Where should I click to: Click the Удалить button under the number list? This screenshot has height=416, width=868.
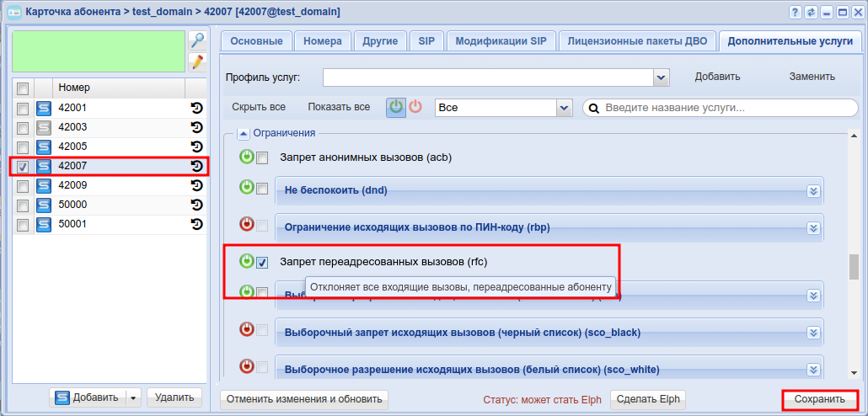click(x=174, y=397)
